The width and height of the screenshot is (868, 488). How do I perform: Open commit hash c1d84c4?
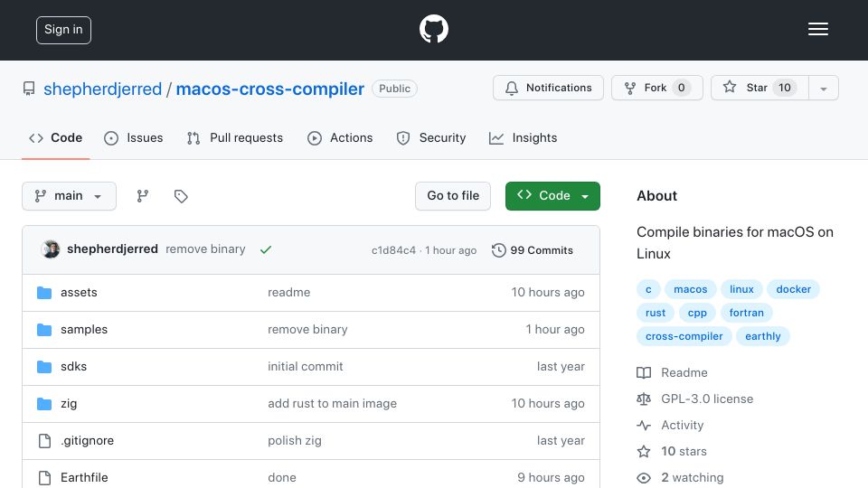pyautogui.click(x=393, y=250)
